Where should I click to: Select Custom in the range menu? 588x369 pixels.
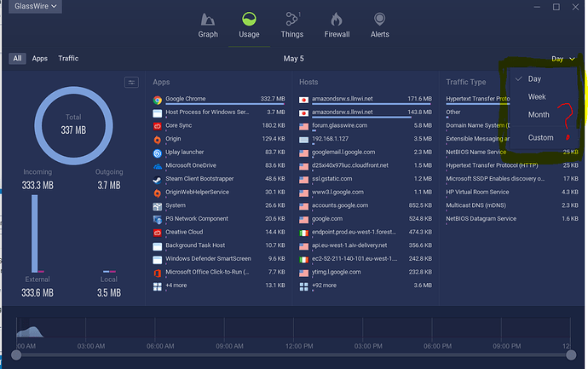540,138
